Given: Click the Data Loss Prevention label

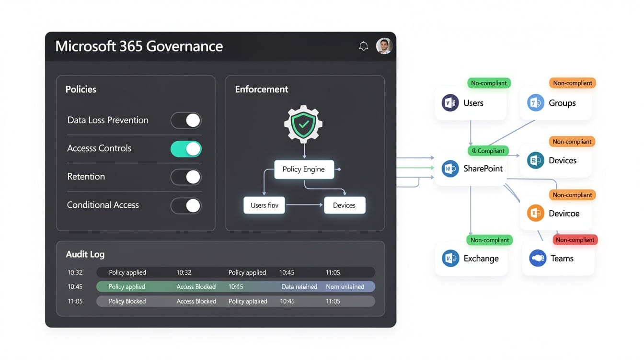Looking at the screenshot, I should (108, 120).
